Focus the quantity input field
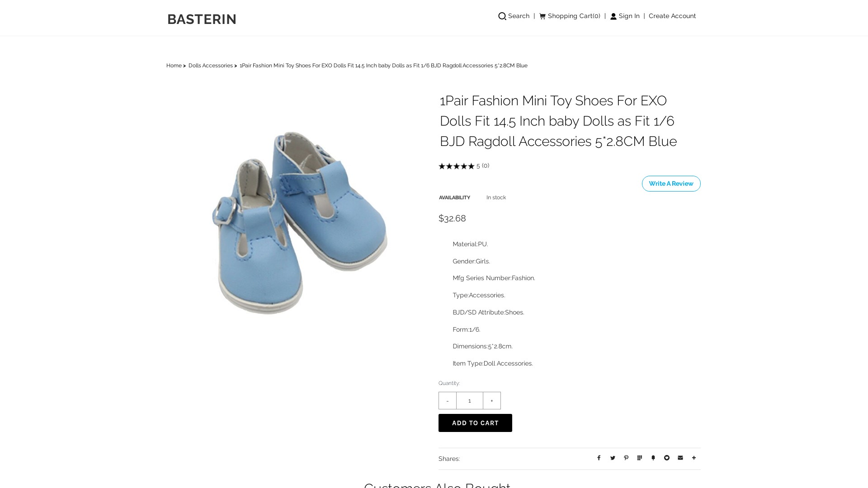Image resolution: width=868 pixels, height=488 pixels. point(470,401)
